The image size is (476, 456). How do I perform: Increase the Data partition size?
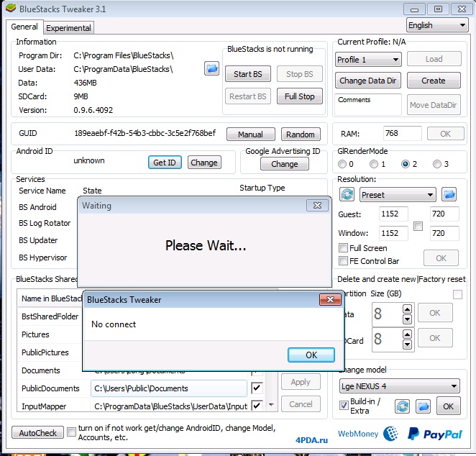407,309
